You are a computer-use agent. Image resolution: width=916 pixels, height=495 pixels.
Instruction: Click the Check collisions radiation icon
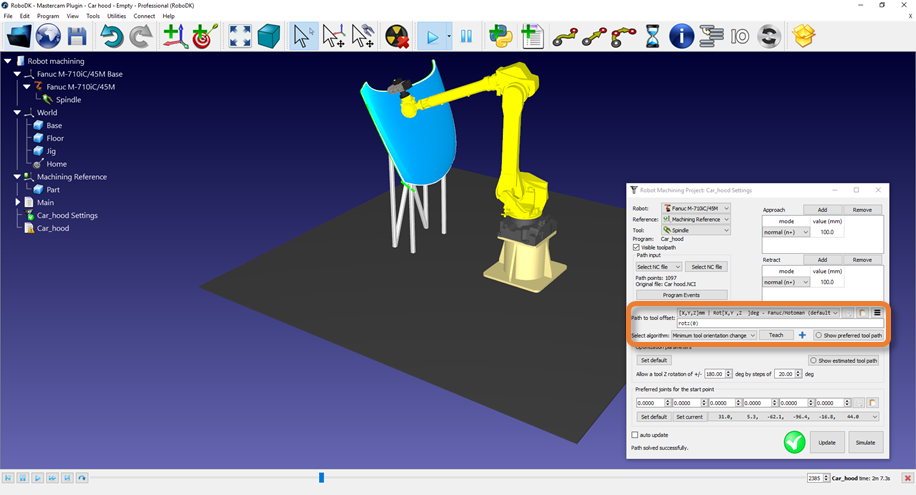click(397, 37)
